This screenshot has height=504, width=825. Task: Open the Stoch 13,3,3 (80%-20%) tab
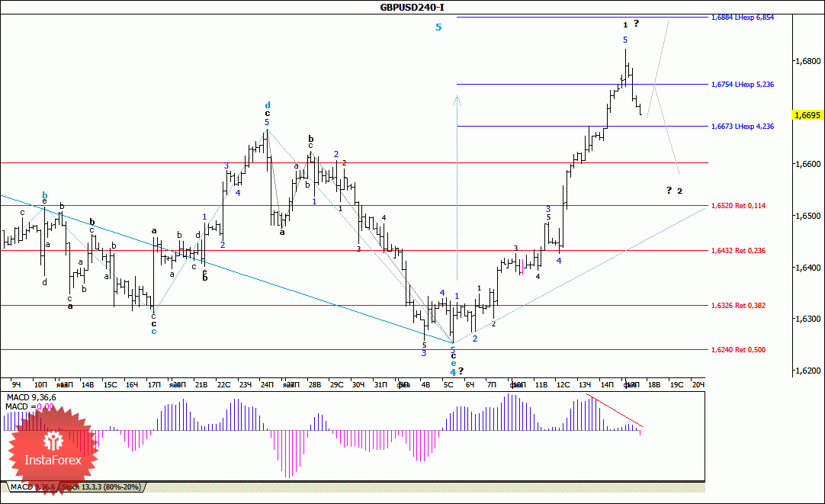[102, 487]
